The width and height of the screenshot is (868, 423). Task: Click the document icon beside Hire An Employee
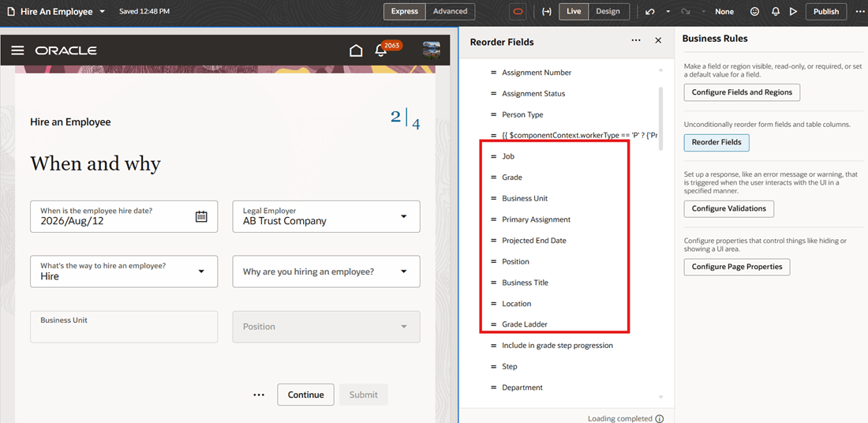coord(12,12)
